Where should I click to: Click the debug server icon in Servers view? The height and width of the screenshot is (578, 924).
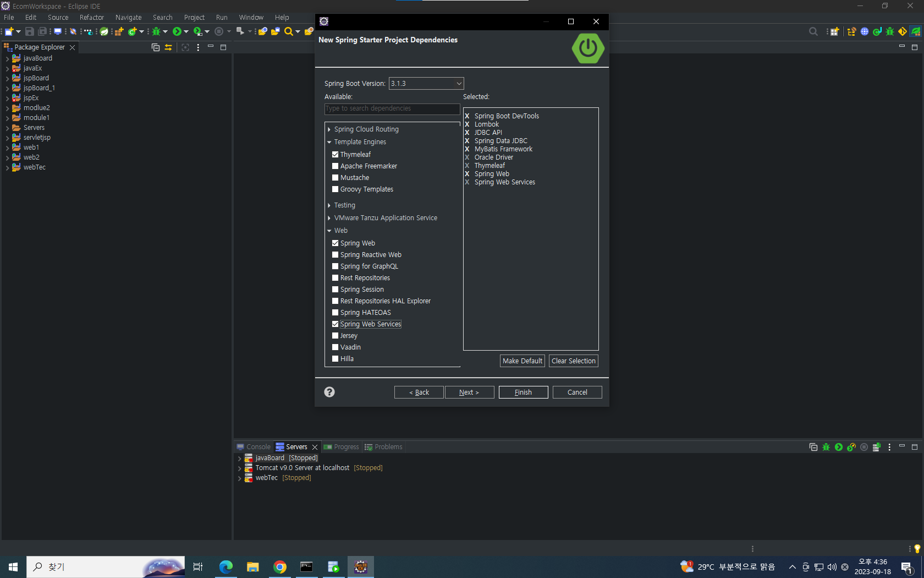click(826, 447)
